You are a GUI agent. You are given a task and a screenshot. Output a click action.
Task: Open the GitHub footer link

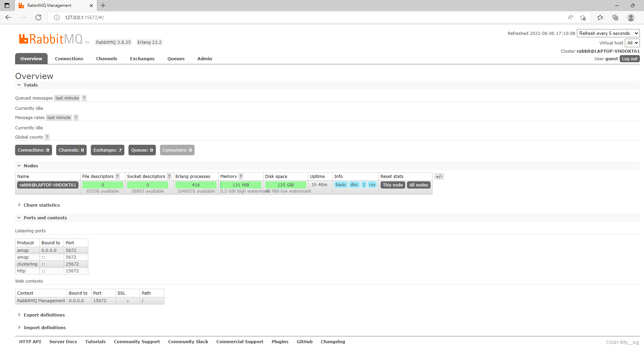click(305, 342)
